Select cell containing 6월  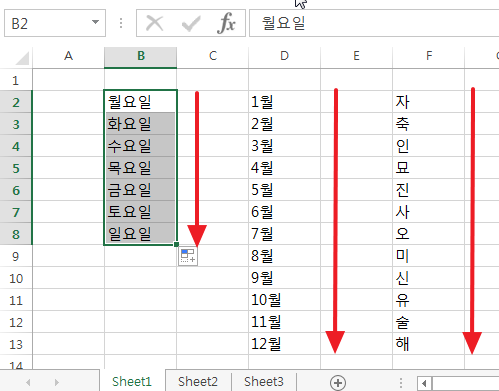pos(284,212)
